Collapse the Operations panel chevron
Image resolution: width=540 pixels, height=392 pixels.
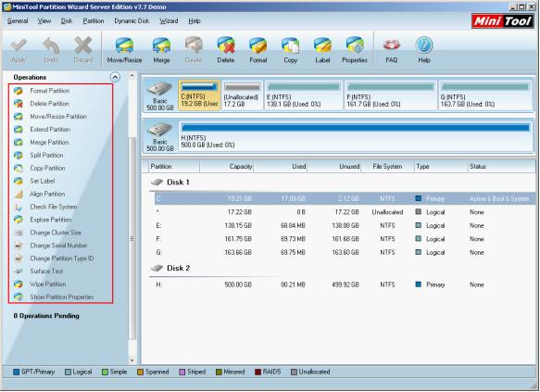pyautogui.click(x=115, y=77)
